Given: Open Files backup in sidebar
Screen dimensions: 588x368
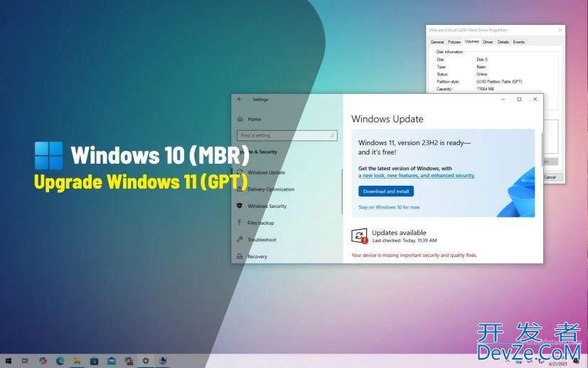Looking at the screenshot, I should (x=261, y=223).
